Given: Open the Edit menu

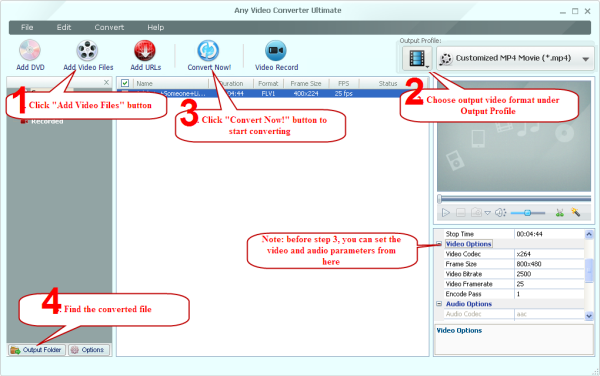Looking at the screenshot, I should 64,27.
